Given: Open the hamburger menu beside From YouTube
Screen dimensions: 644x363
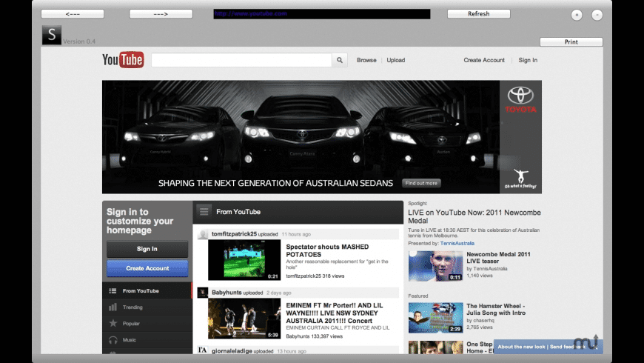Looking at the screenshot, I should (x=204, y=212).
